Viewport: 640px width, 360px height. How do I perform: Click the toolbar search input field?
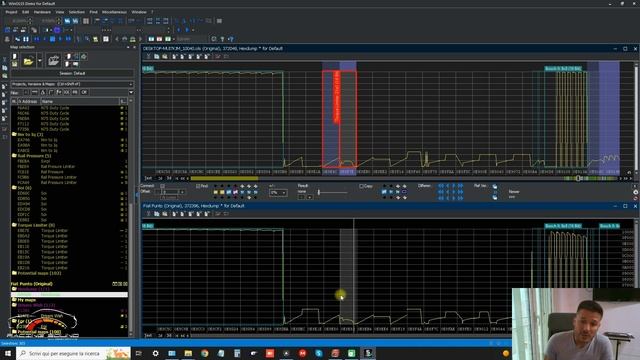[191, 39]
